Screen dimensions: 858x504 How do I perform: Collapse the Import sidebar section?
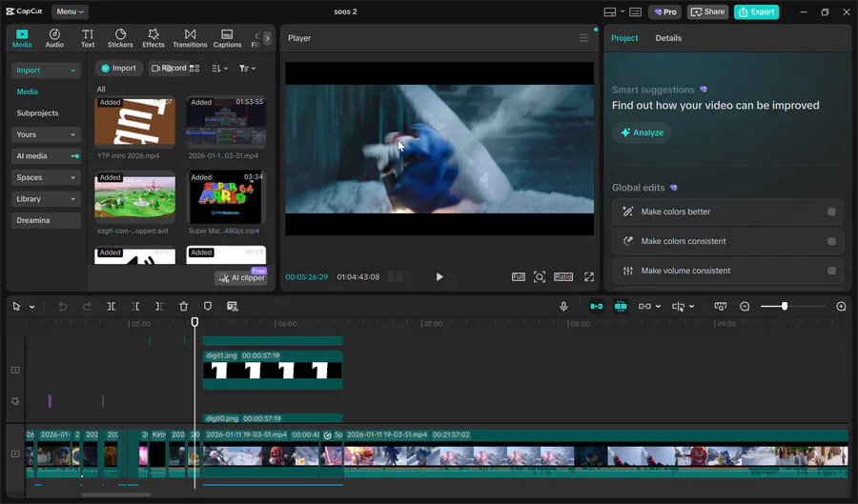click(46, 70)
